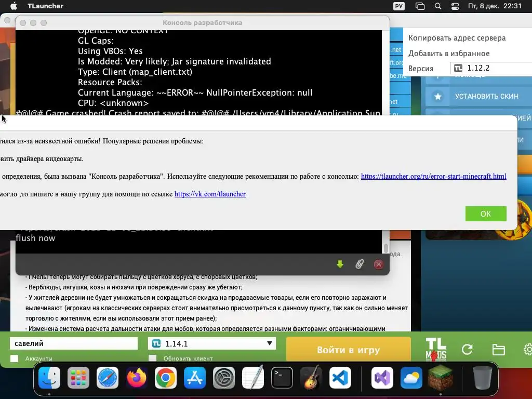Click 'Установить скин' button
Image resolution: width=532 pixels, height=399 pixels.
[478, 96]
